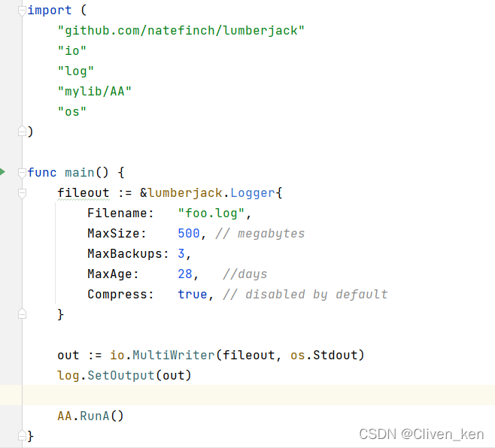Run main function via green gutter arrow
This screenshot has height=448, width=495.
(x=2, y=172)
